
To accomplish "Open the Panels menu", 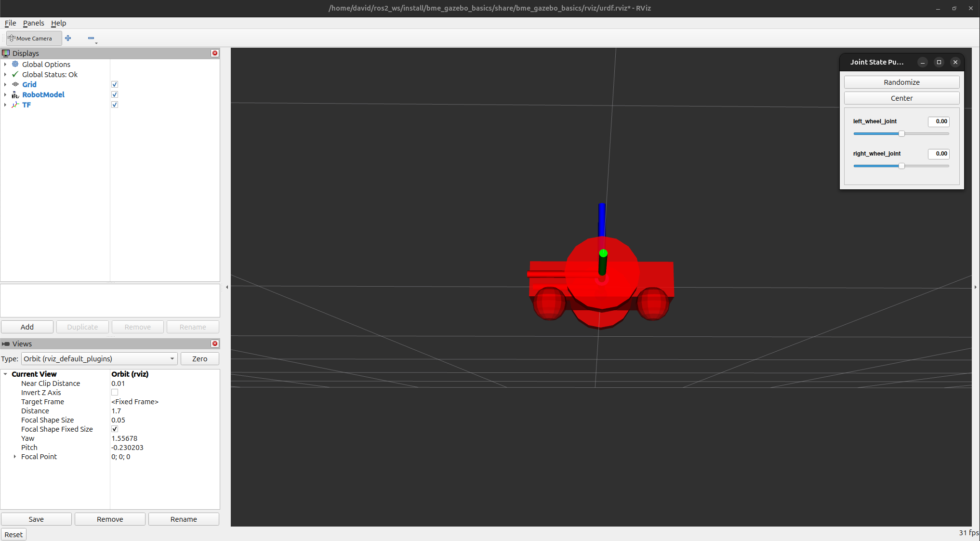I will click(x=33, y=23).
